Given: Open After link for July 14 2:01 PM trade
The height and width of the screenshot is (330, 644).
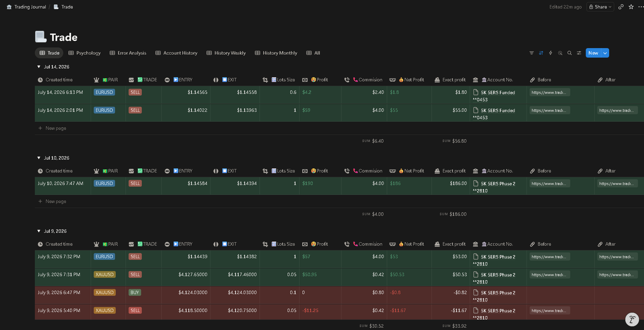Looking at the screenshot, I should (618, 110).
